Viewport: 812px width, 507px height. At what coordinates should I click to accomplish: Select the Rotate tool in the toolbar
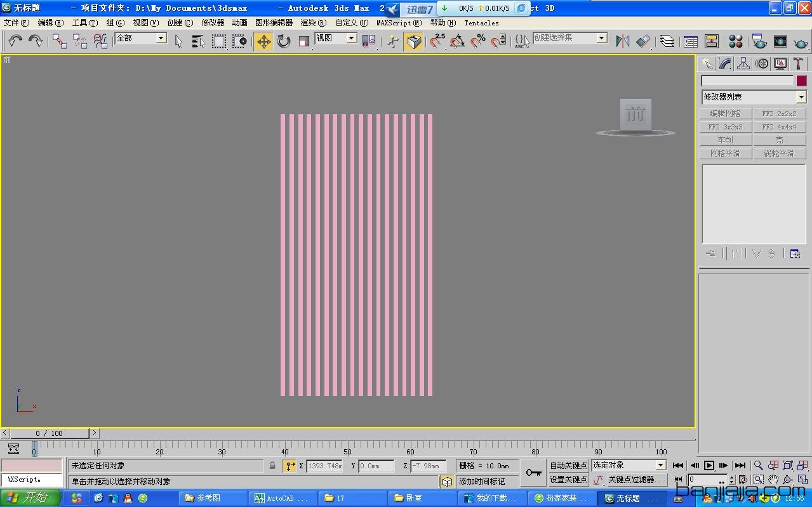(x=284, y=41)
